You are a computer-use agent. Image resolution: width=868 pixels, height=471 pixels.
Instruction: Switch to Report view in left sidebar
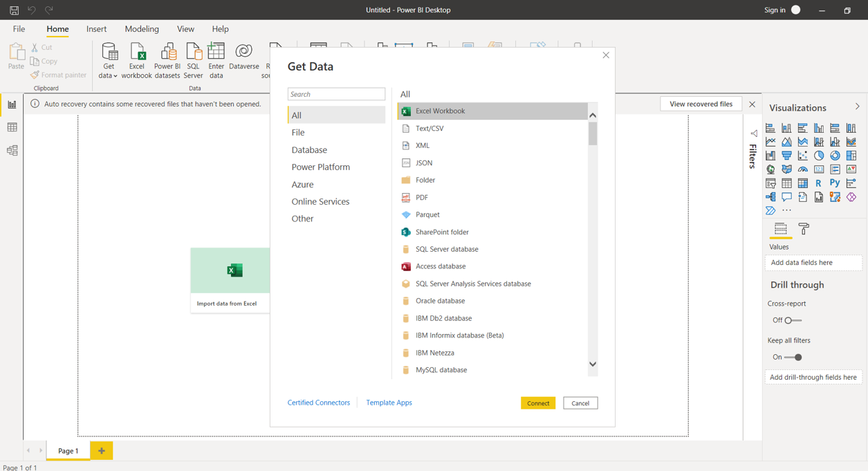[x=12, y=104]
